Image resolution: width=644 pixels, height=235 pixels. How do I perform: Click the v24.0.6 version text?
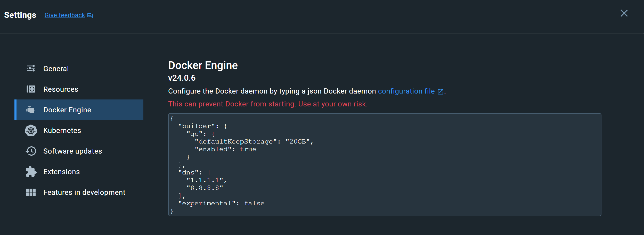tap(182, 78)
